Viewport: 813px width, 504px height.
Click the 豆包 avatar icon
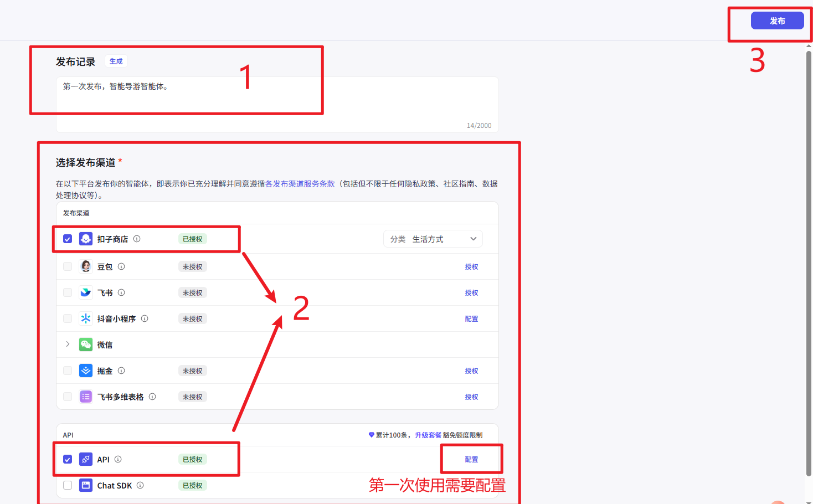point(86,266)
